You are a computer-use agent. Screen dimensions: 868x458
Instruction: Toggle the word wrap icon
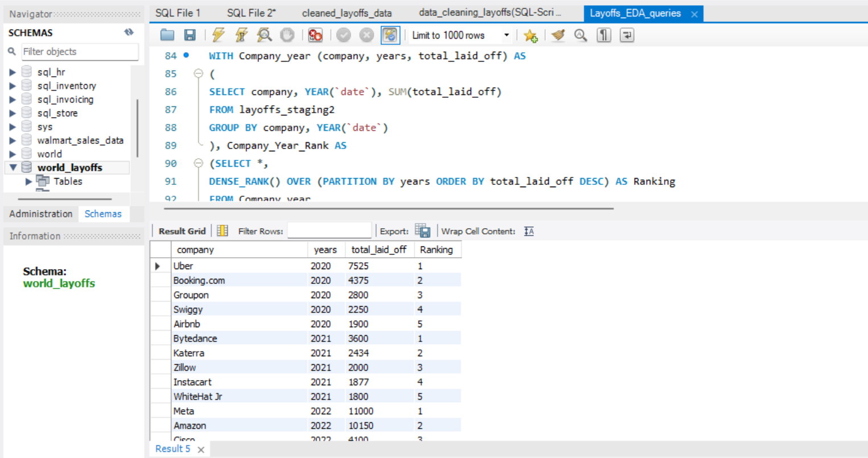tap(627, 35)
